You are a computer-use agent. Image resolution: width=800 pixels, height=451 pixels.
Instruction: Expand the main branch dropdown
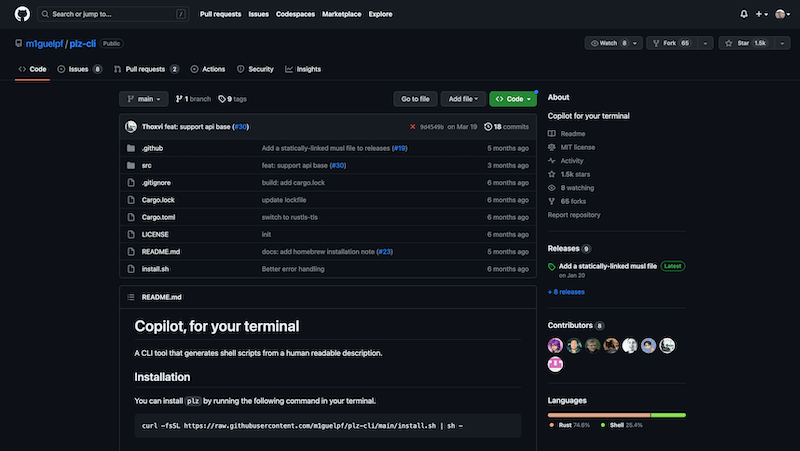[143, 99]
